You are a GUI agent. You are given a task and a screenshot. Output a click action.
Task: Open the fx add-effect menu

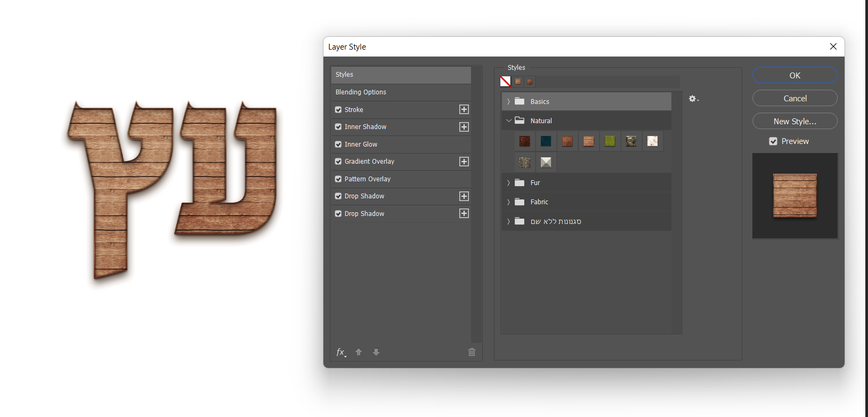[x=341, y=352]
